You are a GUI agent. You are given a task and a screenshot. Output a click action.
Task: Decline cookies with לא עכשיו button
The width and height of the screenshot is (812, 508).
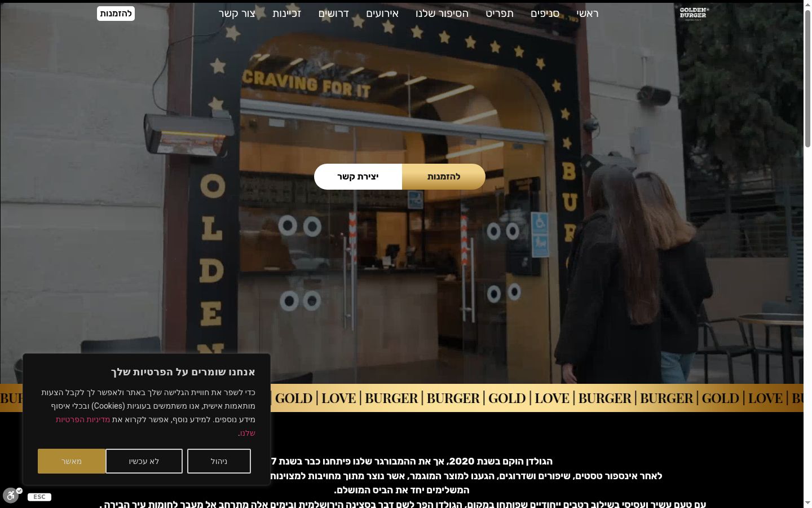pos(144,461)
